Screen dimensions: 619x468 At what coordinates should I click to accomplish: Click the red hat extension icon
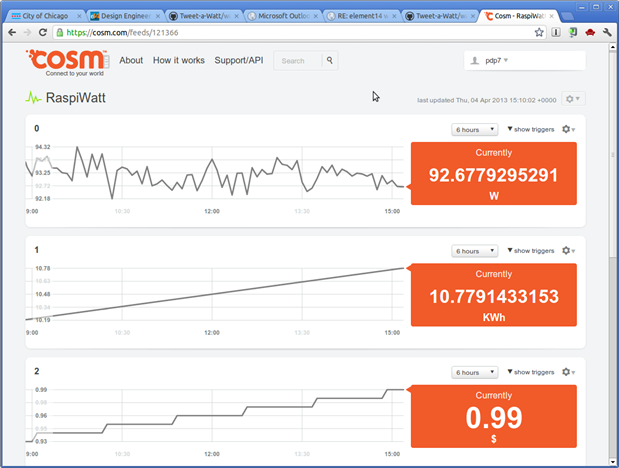coord(590,32)
